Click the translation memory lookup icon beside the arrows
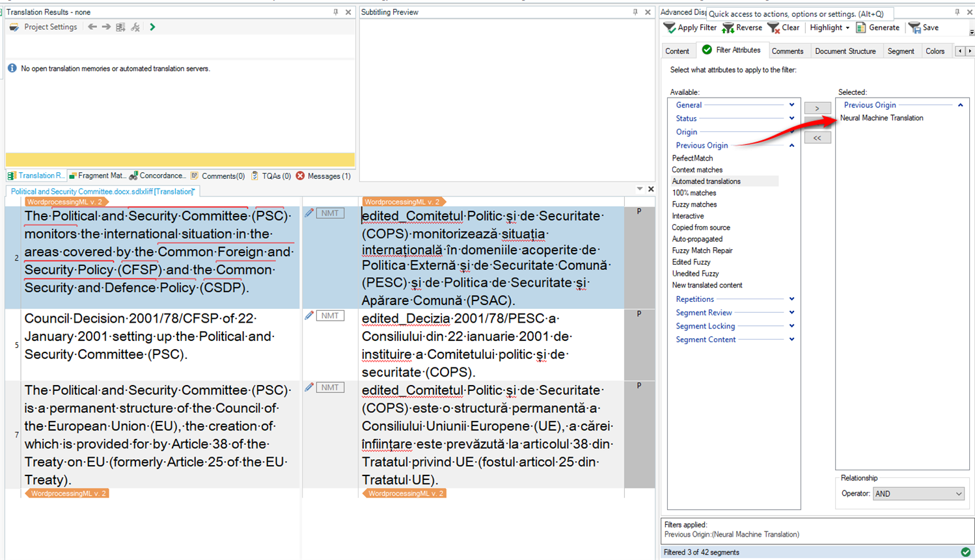The height and width of the screenshot is (560, 975). (120, 27)
